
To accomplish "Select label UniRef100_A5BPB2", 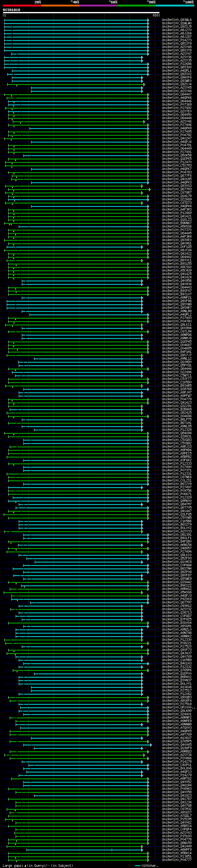I will click(177, 457).
